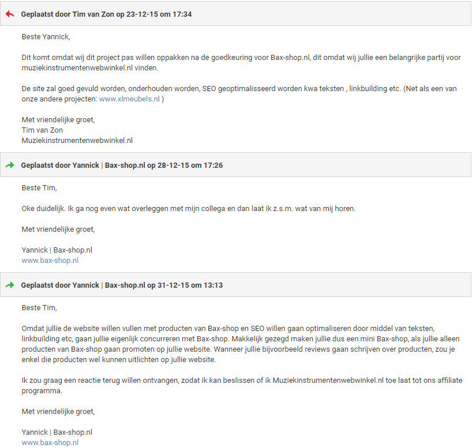This screenshot has height=448, width=476.
Task: Click paragraph starting 'De site zal goed gevuld'
Action: [x=239, y=94]
